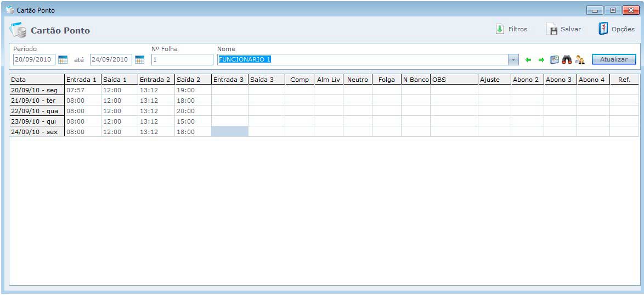Screen dimensions: 644x295
Task: Click the calendar clock schedule icon
Action: 555,60
